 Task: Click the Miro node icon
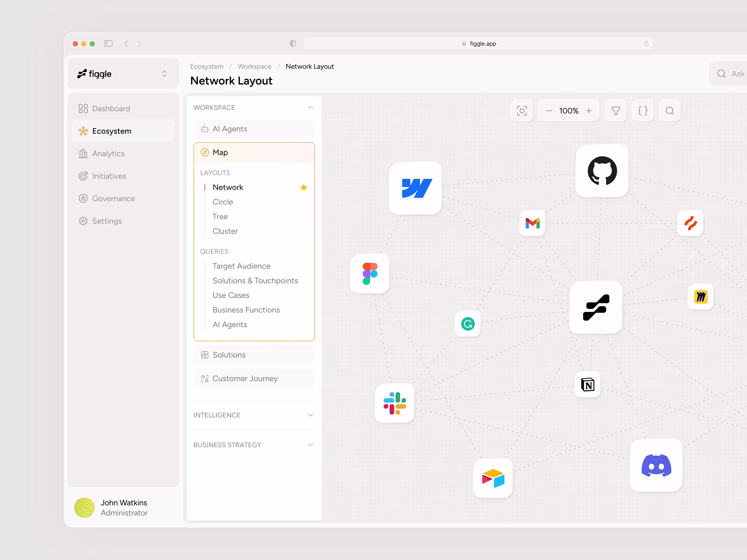pyautogui.click(x=701, y=297)
